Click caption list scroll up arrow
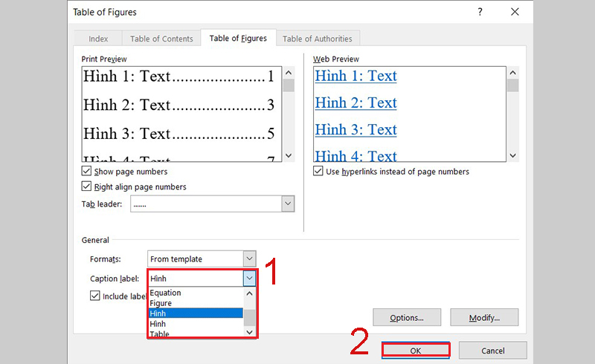The image size is (595, 364). (249, 293)
